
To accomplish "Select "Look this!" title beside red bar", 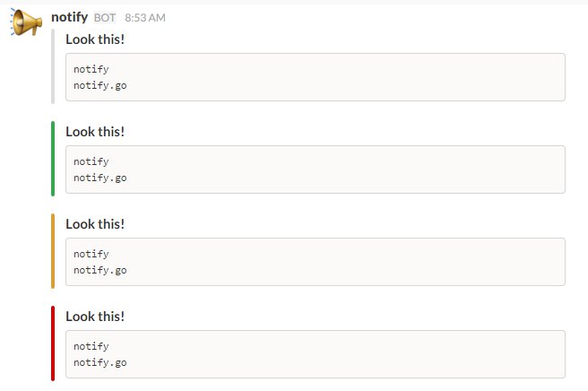I will tap(95, 317).
